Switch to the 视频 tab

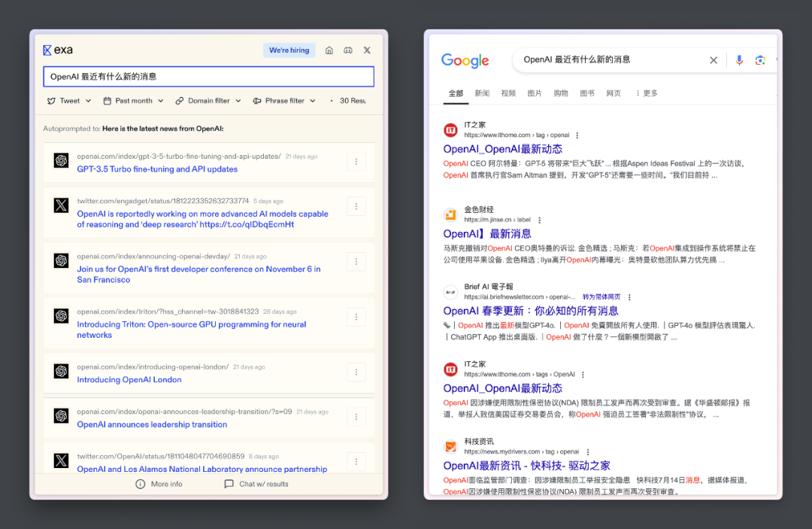click(x=508, y=93)
